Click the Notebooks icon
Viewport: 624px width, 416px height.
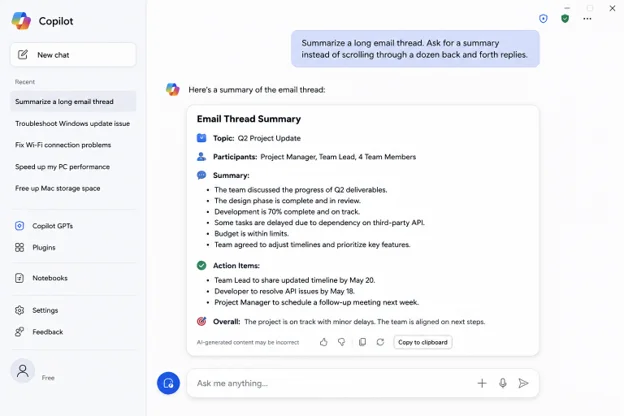click(20, 278)
